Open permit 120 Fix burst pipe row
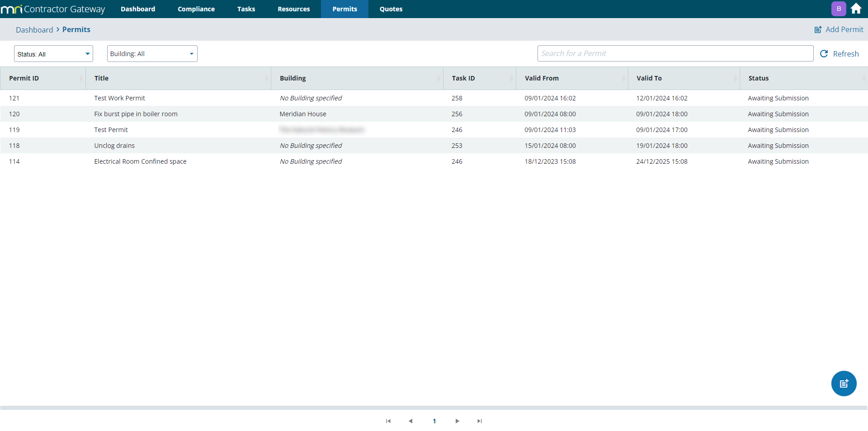Viewport: 868px width, 431px height. pos(136,114)
